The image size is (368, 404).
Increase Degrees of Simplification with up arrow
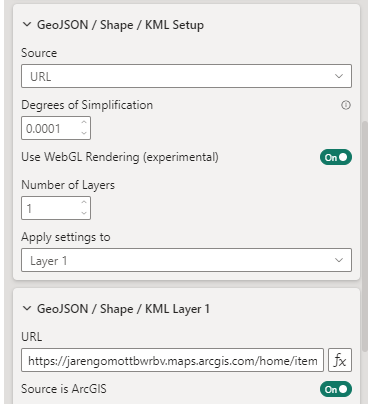84,122
